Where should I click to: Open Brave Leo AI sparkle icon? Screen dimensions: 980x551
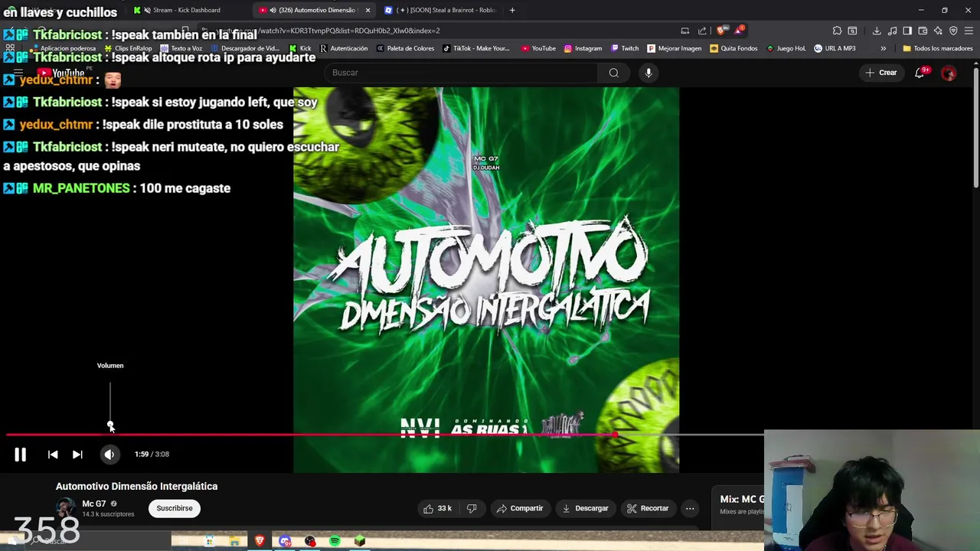(938, 31)
